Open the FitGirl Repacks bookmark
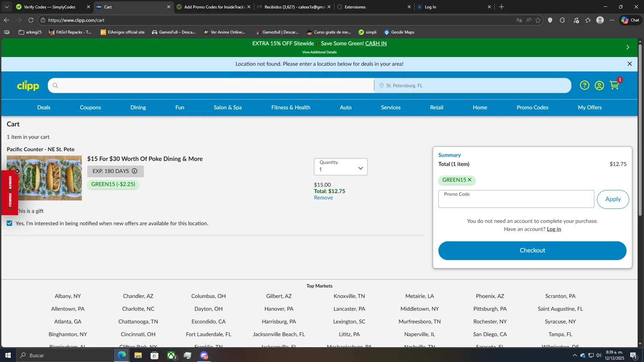The image size is (644, 362). coord(70,32)
